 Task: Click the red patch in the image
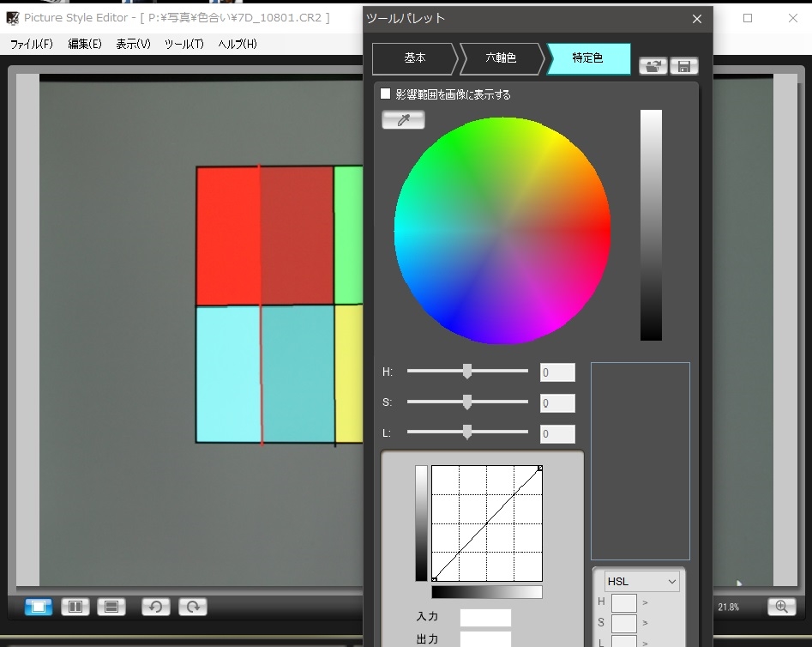point(228,236)
